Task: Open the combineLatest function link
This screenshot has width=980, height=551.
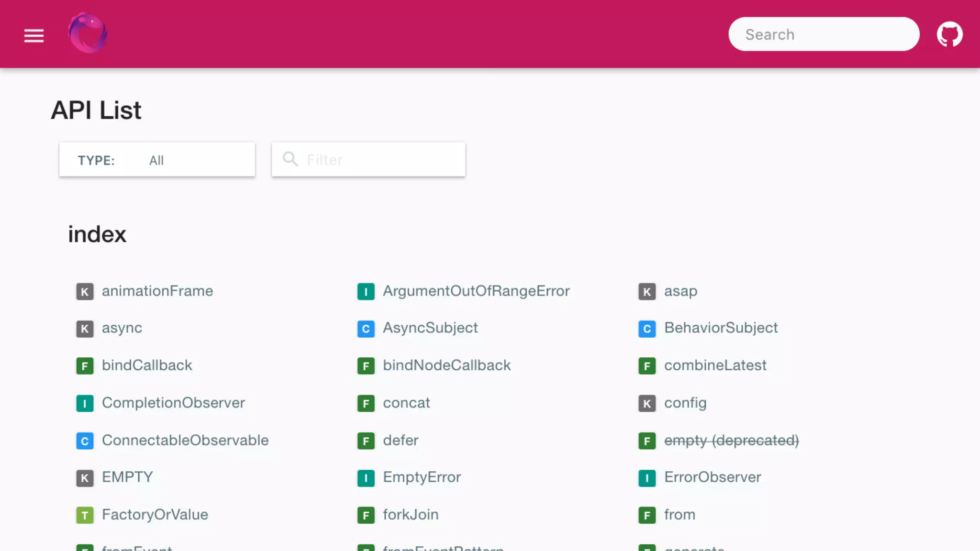Action: pyautogui.click(x=715, y=365)
